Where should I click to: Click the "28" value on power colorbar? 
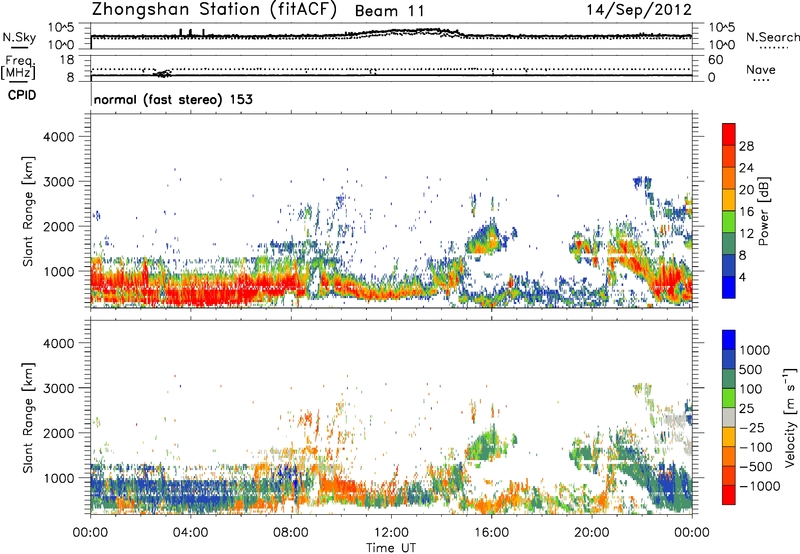point(746,146)
